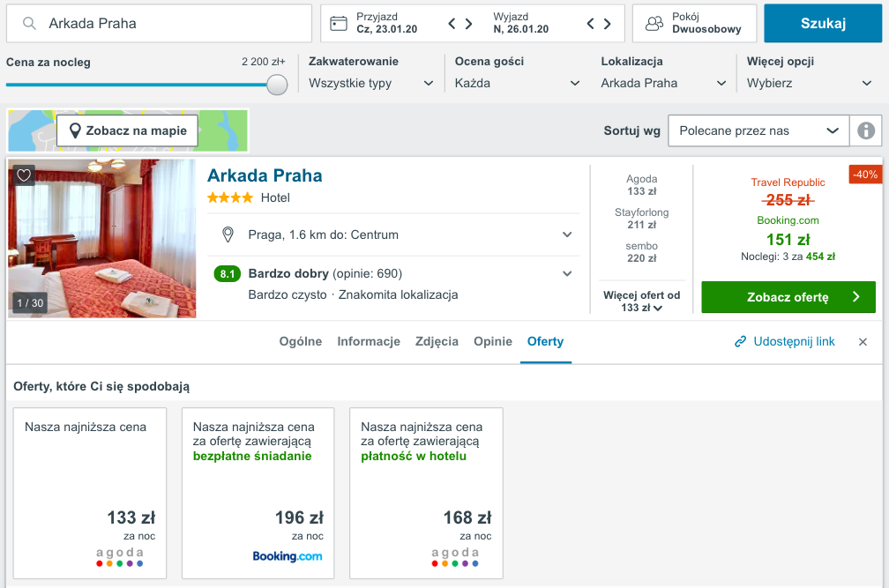Close the hotel details panel

863,342
